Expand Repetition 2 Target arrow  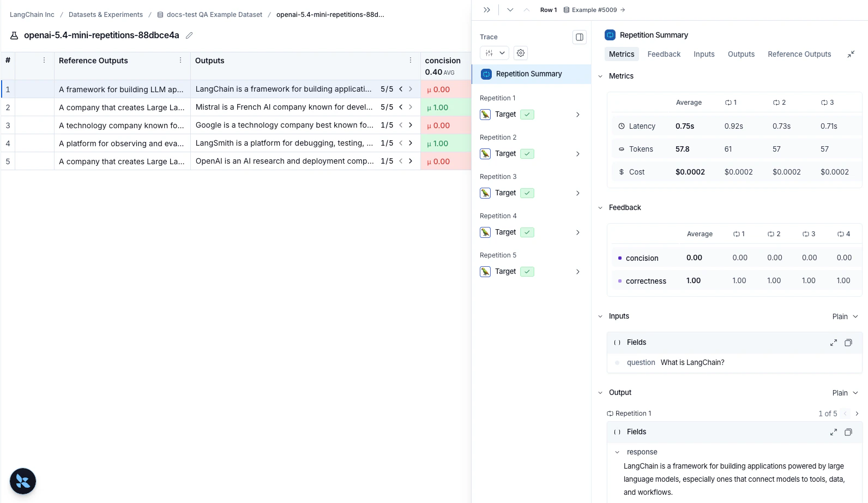click(578, 154)
